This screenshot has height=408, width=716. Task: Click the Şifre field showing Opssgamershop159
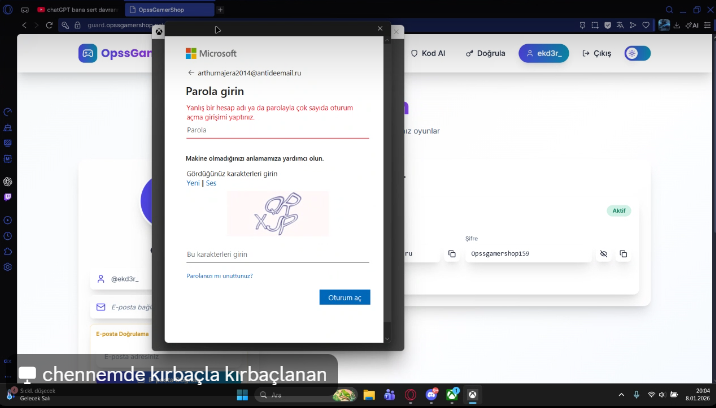[528, 254]
